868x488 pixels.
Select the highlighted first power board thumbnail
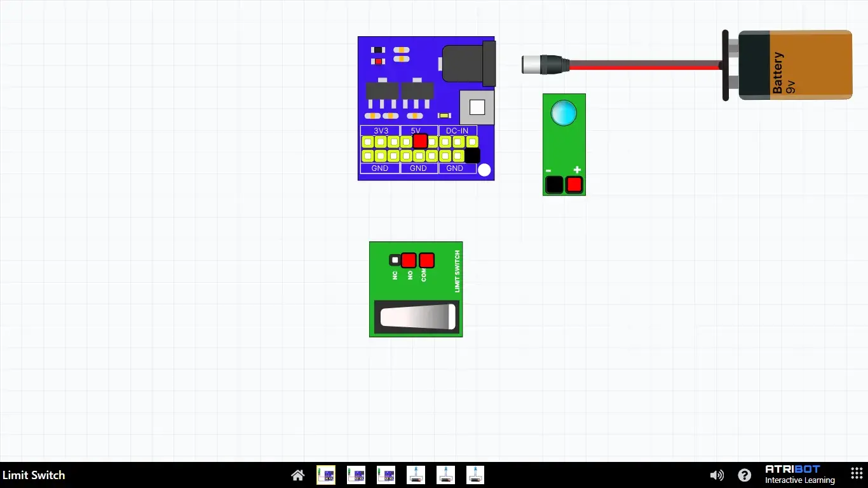(x=326, y=475)
